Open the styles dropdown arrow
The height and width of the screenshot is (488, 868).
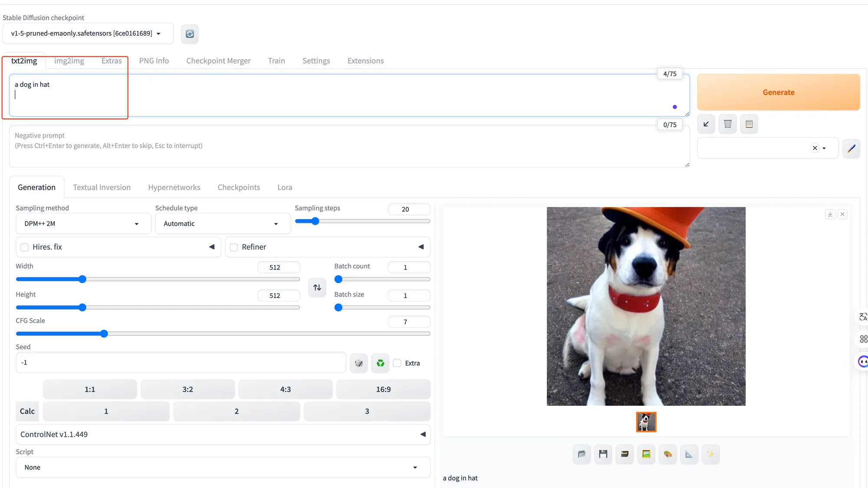[x=824, y=148]
